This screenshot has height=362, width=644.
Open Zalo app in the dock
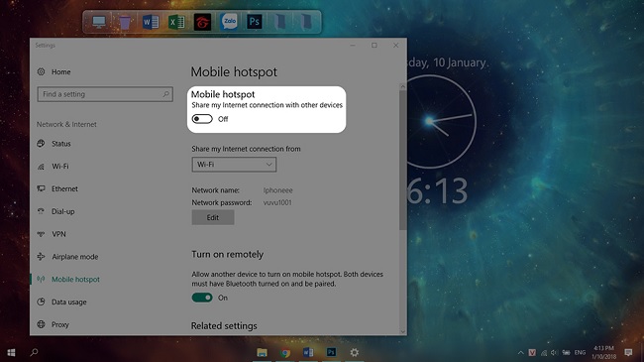[x=229, y=22]
